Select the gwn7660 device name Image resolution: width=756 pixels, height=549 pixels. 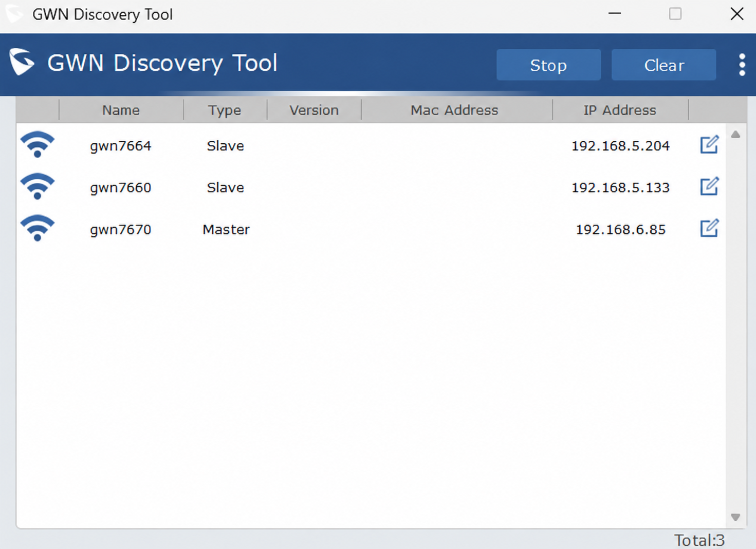pyautogui.click(x=120, y=188)
